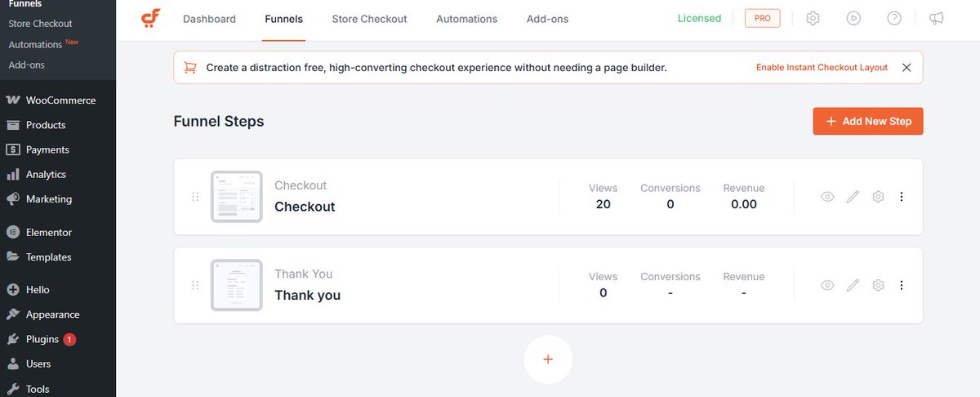This screenshot has width=980, height=397.
Task: Click the Thank You step thumbnail
Action: 237,285
